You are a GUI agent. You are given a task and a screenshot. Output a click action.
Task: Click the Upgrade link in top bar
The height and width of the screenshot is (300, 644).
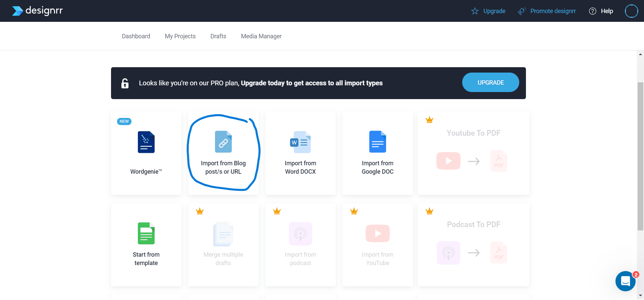coord(494,11)
